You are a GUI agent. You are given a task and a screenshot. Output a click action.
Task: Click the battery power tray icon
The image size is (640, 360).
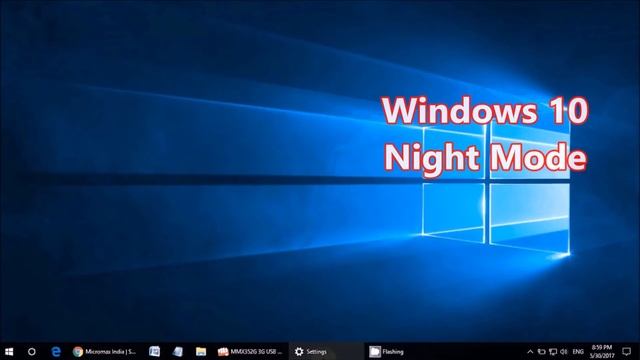(x=541, y=351)
